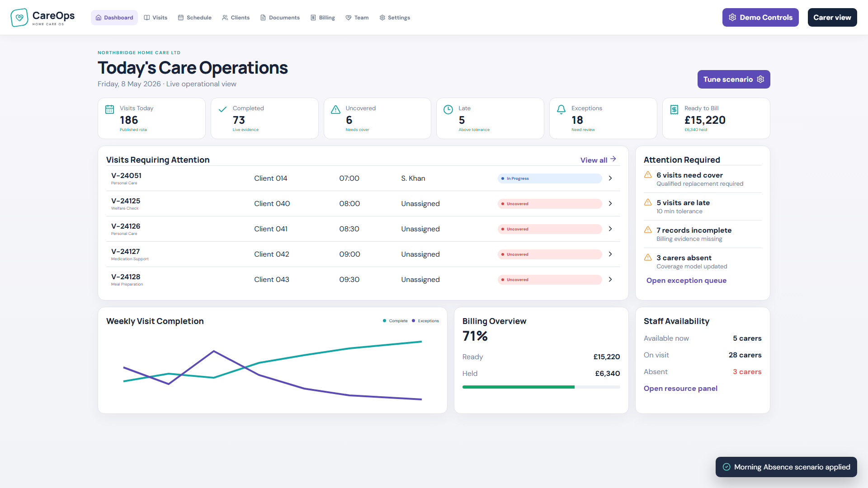
Task: Open resource panel link
Action: point(680,388)
